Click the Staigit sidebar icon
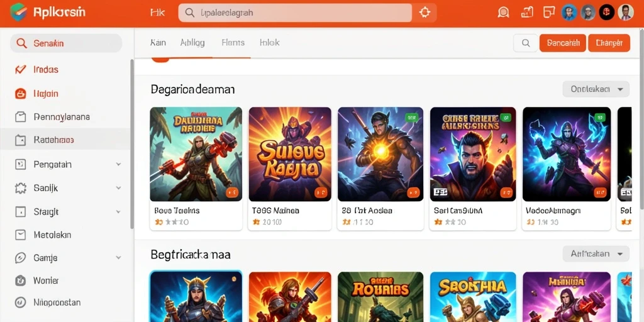644x322 pixels. 20,212
